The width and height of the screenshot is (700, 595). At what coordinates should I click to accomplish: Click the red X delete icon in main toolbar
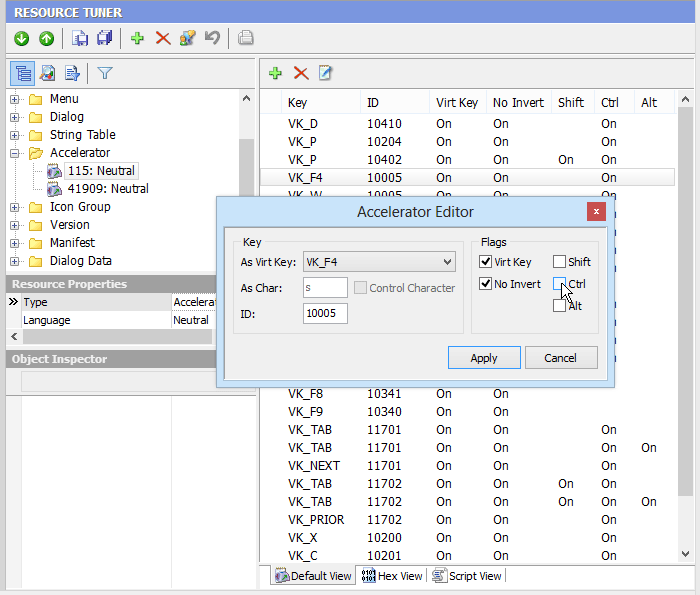click(163, 38)
